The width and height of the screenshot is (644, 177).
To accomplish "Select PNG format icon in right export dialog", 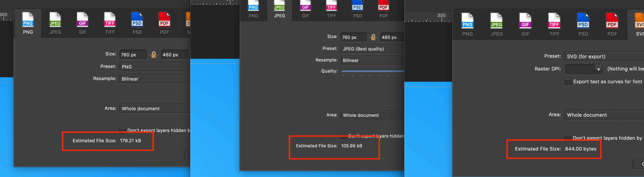I will tap(467, 21).
